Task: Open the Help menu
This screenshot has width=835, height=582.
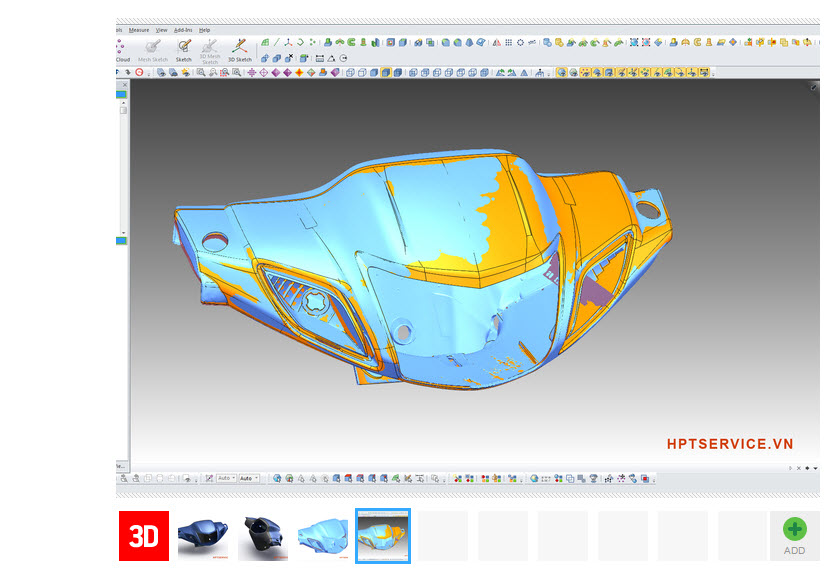Action: (205, 30)
